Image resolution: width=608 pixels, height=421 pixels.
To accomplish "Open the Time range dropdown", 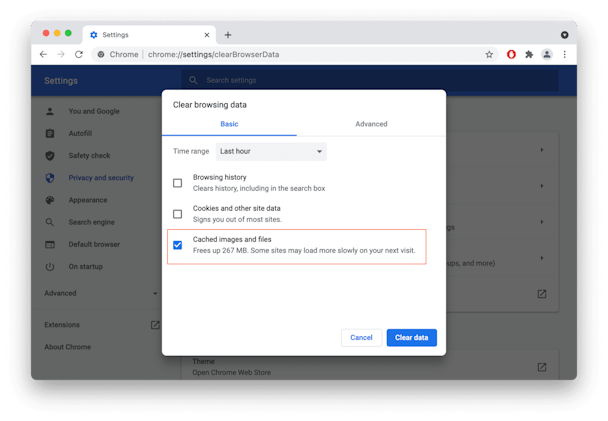I will tap(271, 151).
